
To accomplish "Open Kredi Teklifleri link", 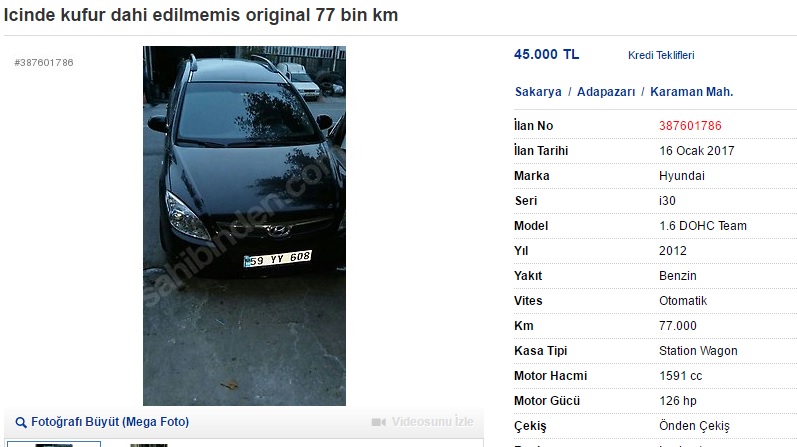I will tap(661, 55).
